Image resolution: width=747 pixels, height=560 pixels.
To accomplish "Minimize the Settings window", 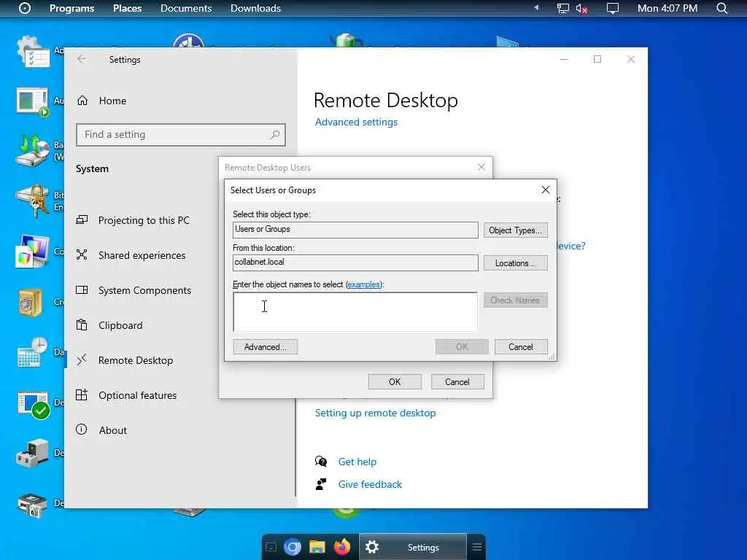I will tap(564, 60).
